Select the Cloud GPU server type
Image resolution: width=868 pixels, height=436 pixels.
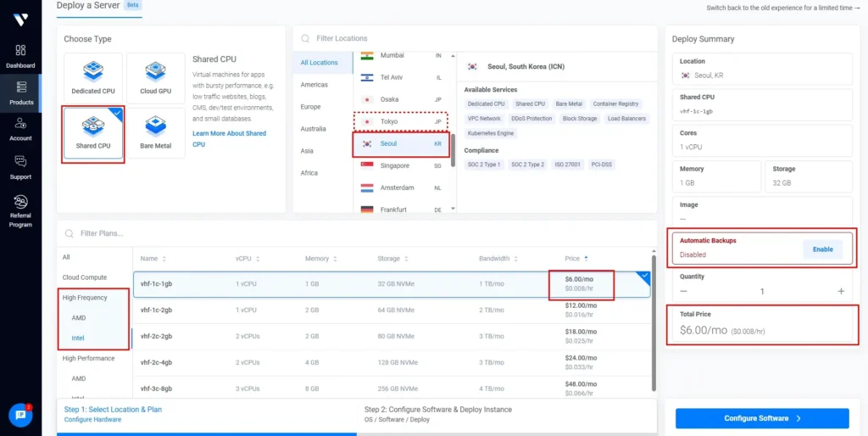156,78
